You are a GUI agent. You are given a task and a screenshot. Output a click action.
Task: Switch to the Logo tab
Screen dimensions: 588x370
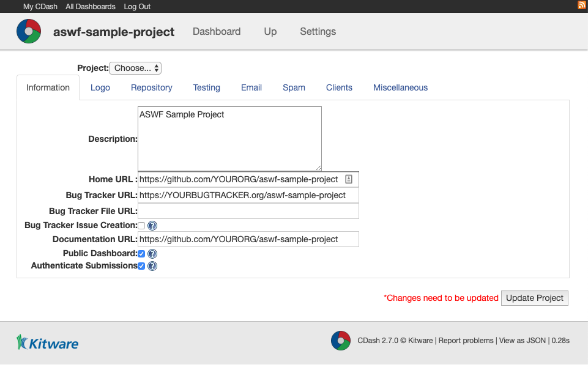pos(100,87)
